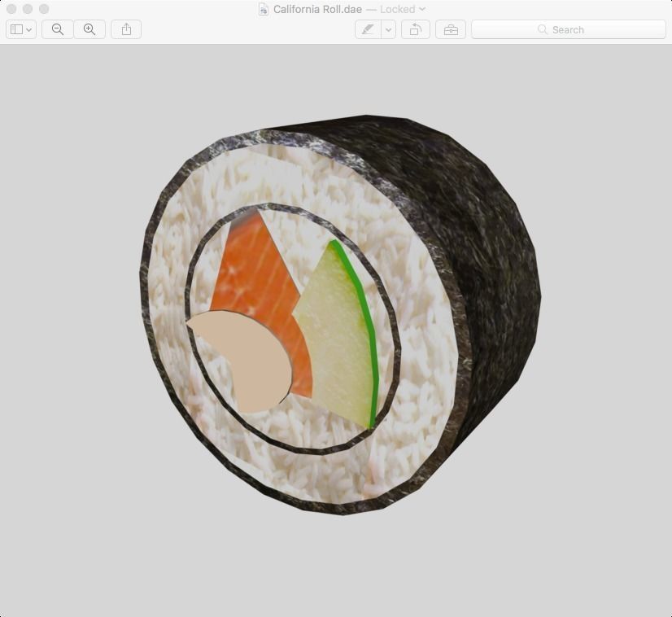Viewport: 672px width, 617px height.
Task: Zoom in on the California Roll model
Action: point(89,29)
